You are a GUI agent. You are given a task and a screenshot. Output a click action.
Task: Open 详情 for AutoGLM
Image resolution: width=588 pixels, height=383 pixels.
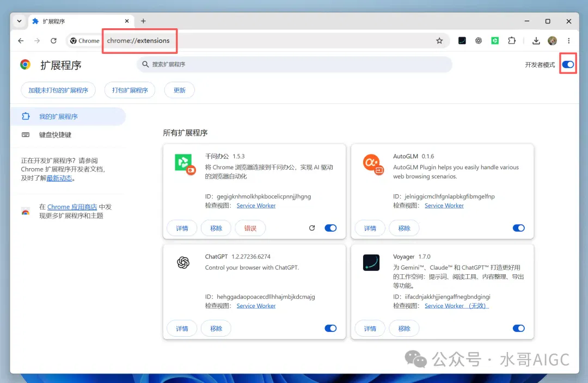[370, 228]
